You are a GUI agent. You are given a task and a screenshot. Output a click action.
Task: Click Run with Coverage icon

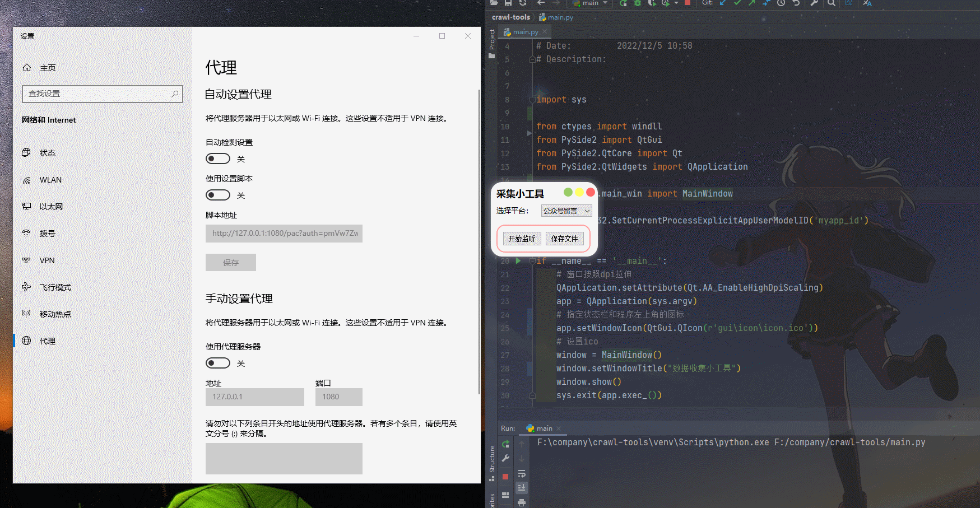(652, 3)
